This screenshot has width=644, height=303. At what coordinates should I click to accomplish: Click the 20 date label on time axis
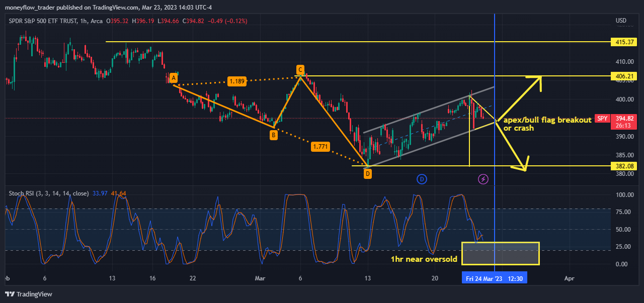(435, 278)
